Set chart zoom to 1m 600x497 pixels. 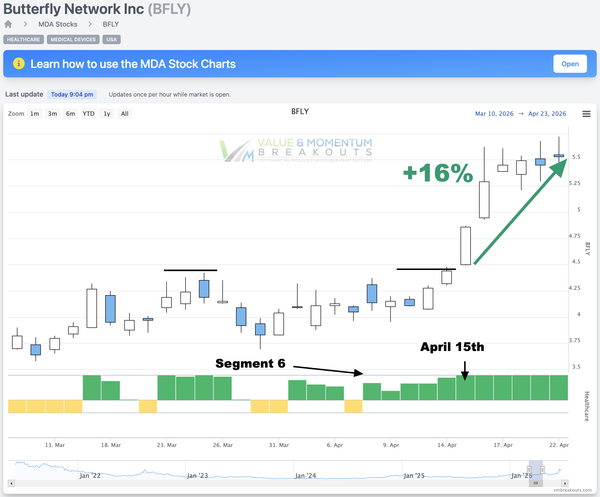34,114
